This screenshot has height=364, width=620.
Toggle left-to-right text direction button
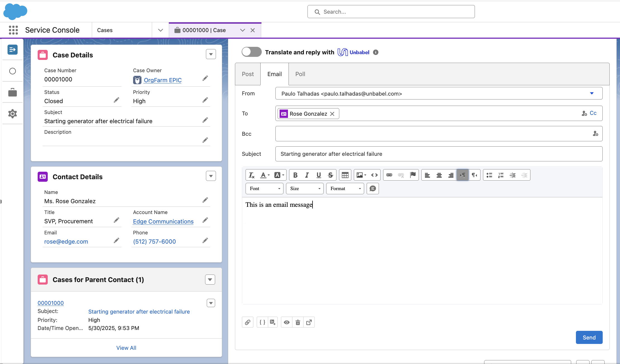point(462,175)
